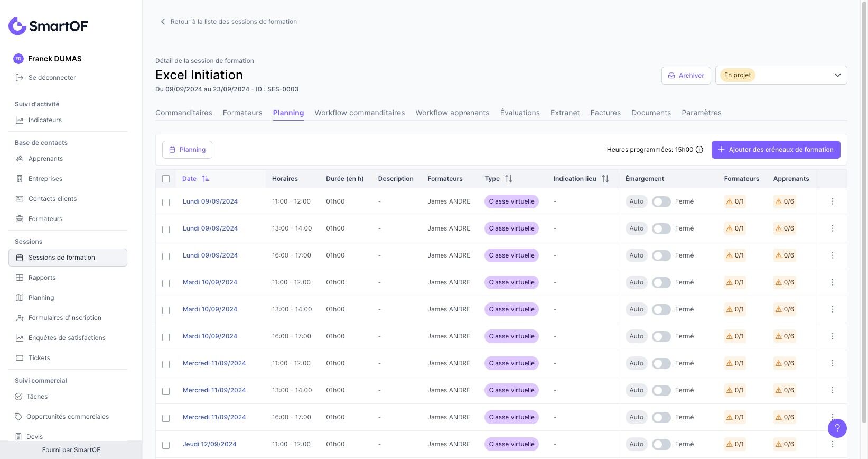Click the Type column sort arrows
Image resolution: width=868 pixels, height=459 pixels.
coord(508,179)
